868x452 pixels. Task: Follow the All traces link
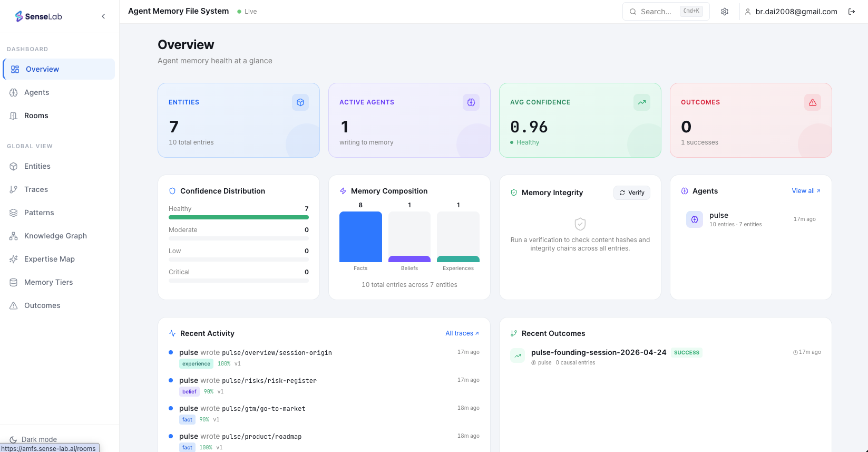pos(462,333)
